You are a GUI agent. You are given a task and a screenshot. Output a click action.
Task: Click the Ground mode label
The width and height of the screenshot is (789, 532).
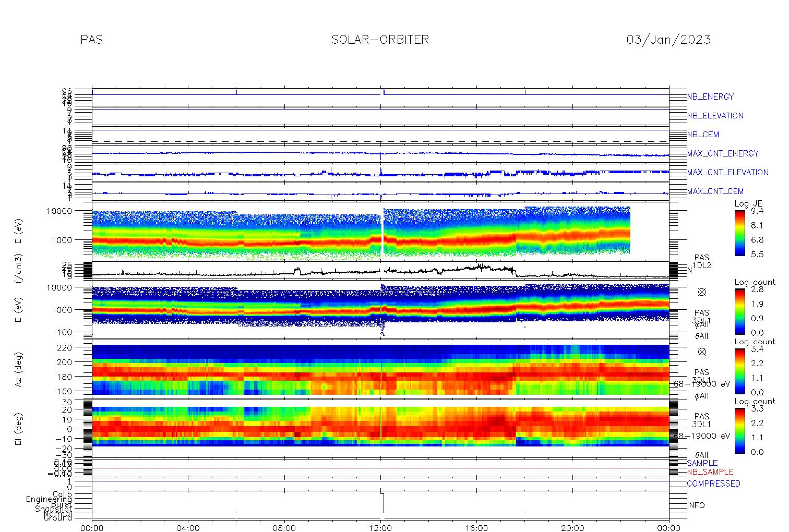(58, 518)
